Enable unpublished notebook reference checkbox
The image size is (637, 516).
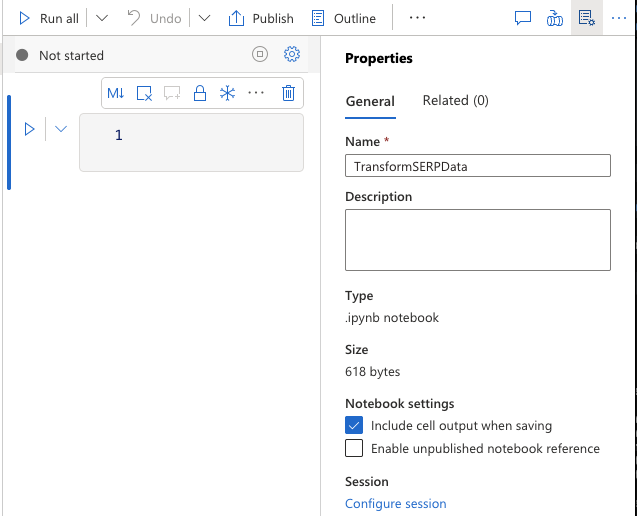(x=354, y=448)
